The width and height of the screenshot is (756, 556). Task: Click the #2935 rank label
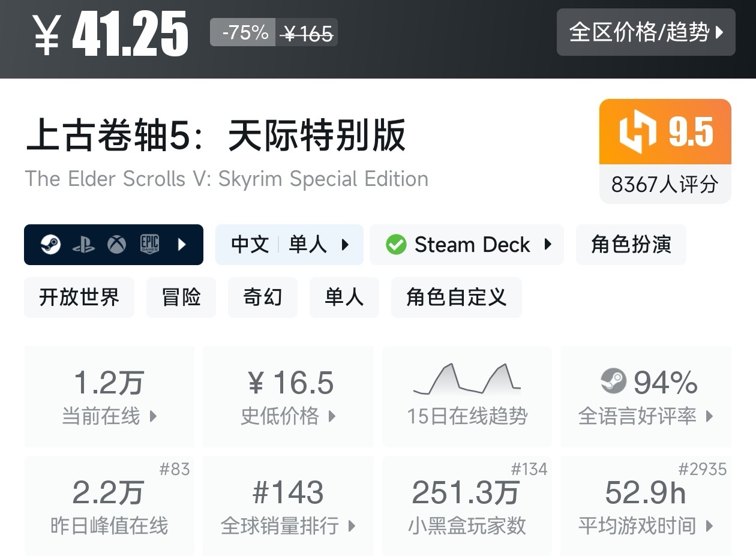point(703,469)
